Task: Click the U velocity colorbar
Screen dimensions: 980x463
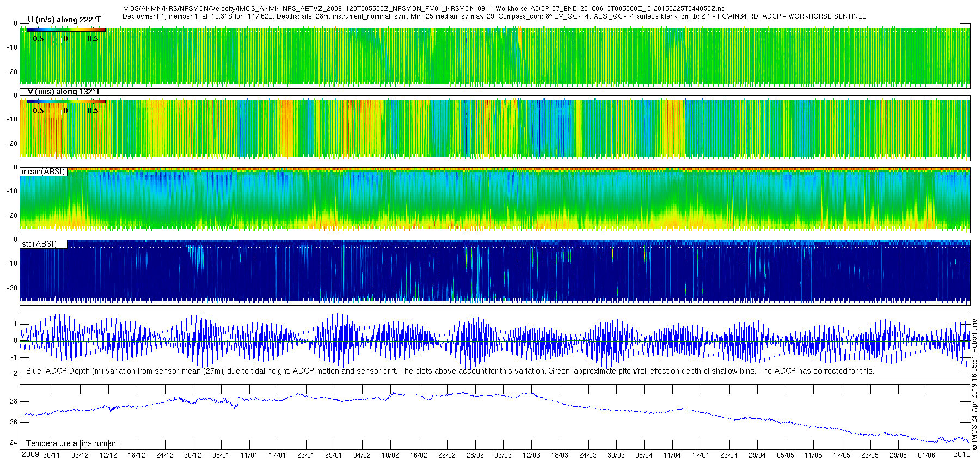Action: tap(66, 29)
